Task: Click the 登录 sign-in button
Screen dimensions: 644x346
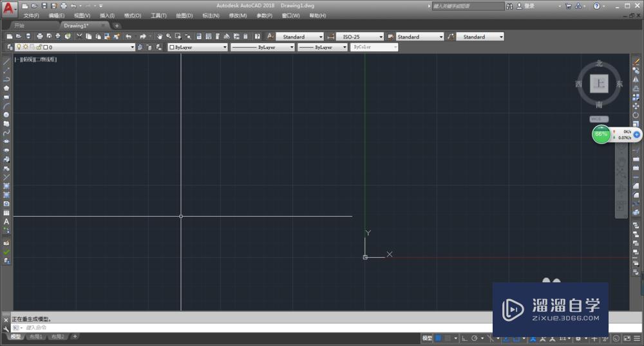Action: point(526,6)
